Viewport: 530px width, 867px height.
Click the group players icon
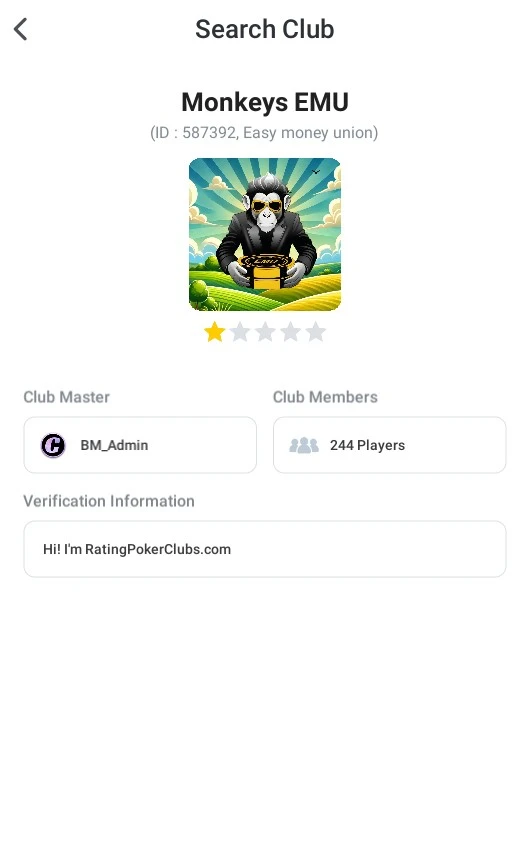(x=304, y=445)
